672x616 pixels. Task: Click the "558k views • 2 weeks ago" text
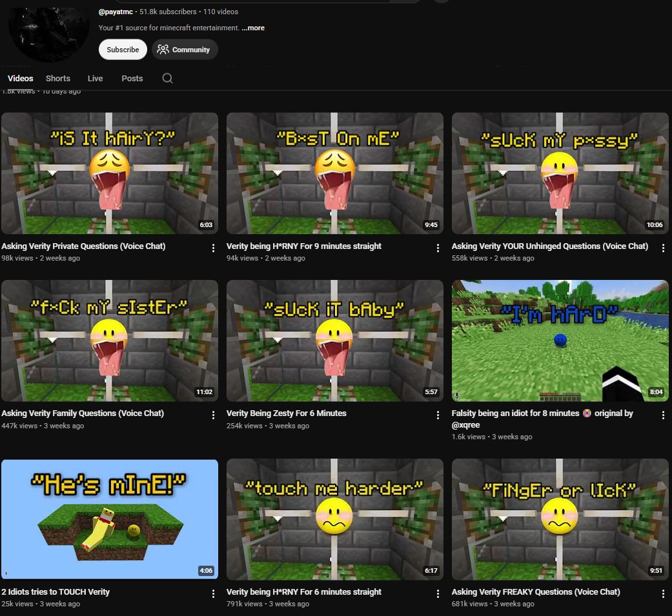pos(493,258)
